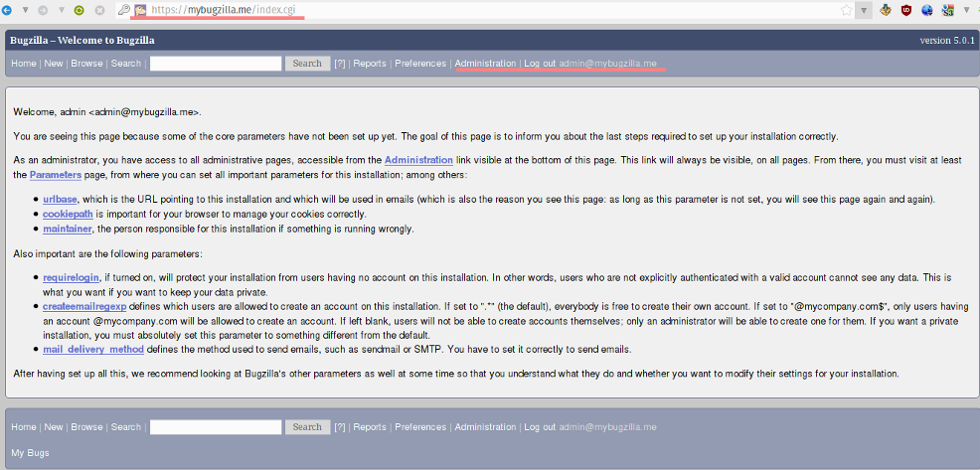Click Home in the footer navigation
The width and height of the screenshot is (980, 470).
23,427
